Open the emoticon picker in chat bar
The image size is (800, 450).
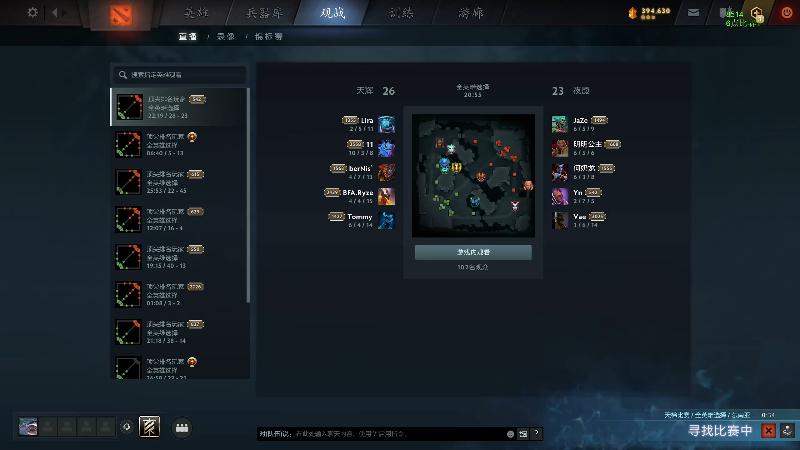point(510,434)
